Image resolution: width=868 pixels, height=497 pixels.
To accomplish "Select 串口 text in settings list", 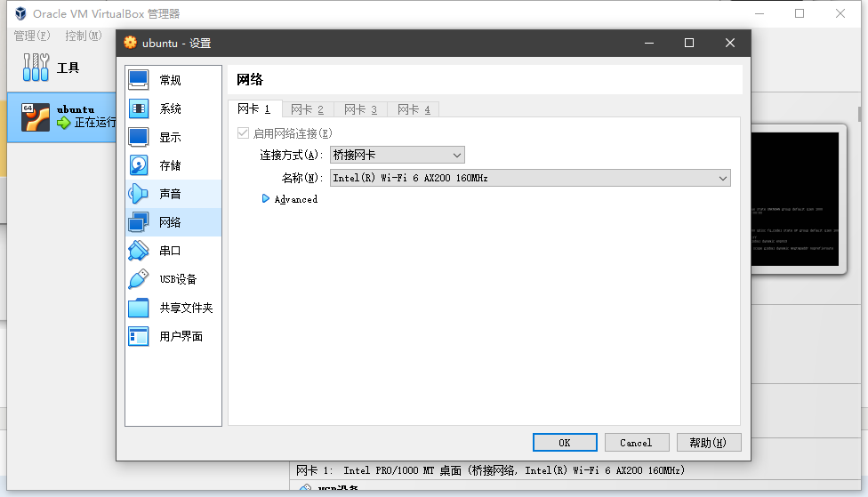I will pyautogui.click(x=170, y=251).
